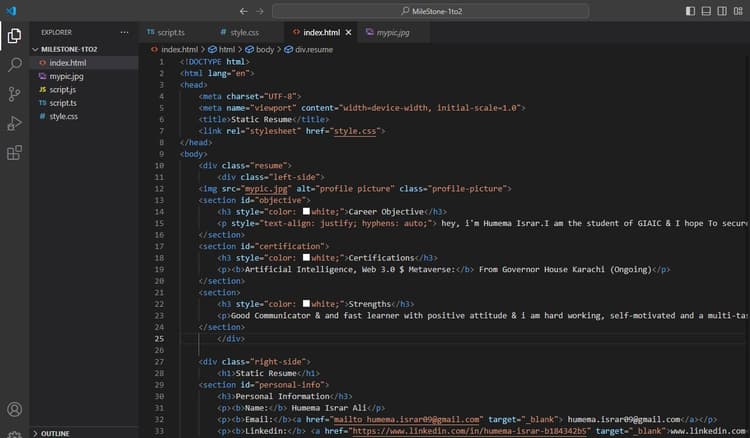The image size is (750, 438).
Task: Toggle the secondary side bar layout button
Action: click(x=723, y=11)
